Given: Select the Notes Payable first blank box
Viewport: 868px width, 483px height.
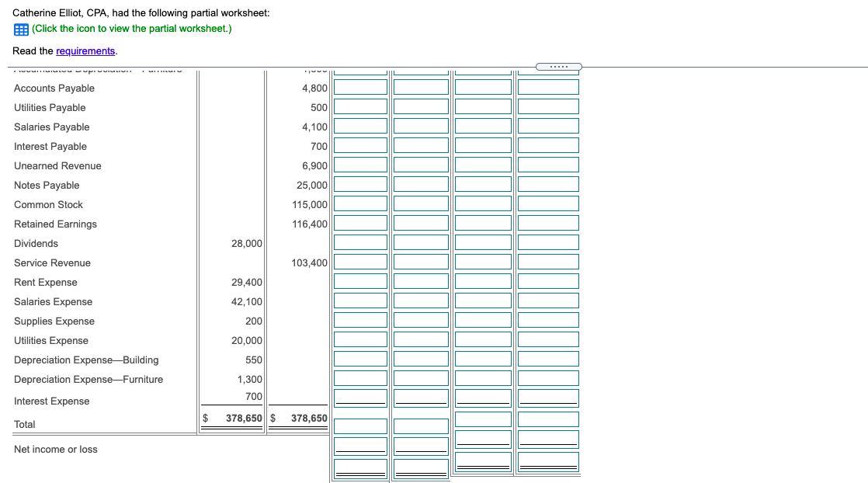Looking at the screenshot, I should point(360,183).
